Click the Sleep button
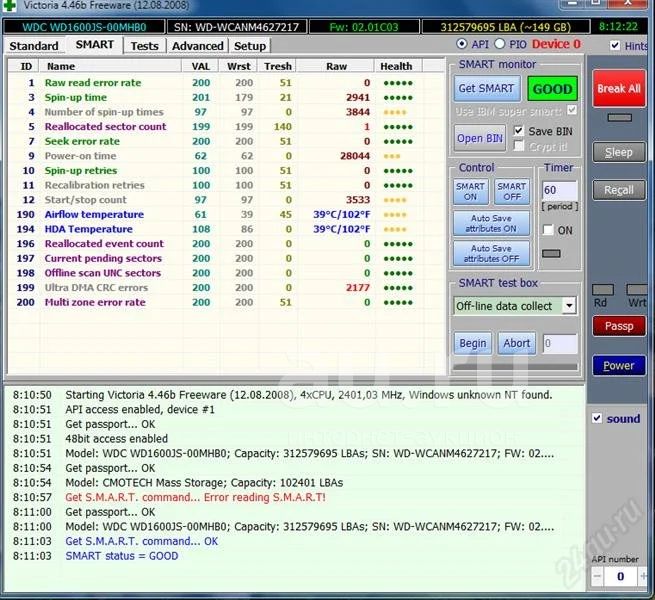 pos(619,152)
